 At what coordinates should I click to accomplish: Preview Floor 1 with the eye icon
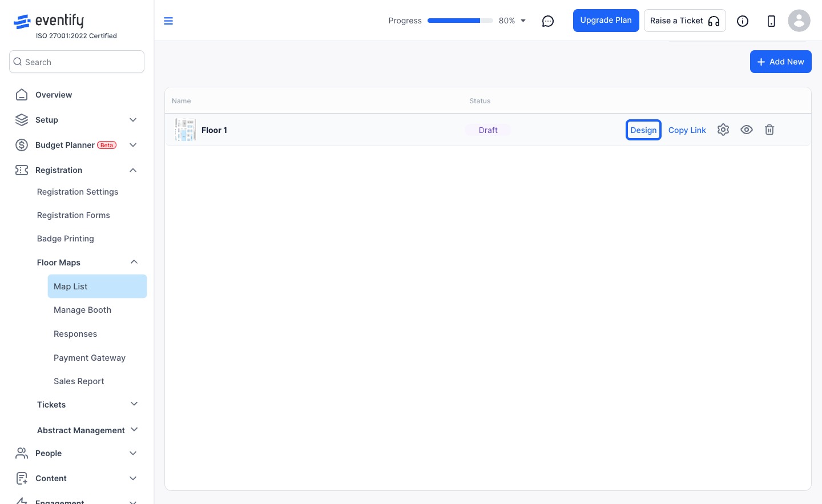[x=747, y=130]
